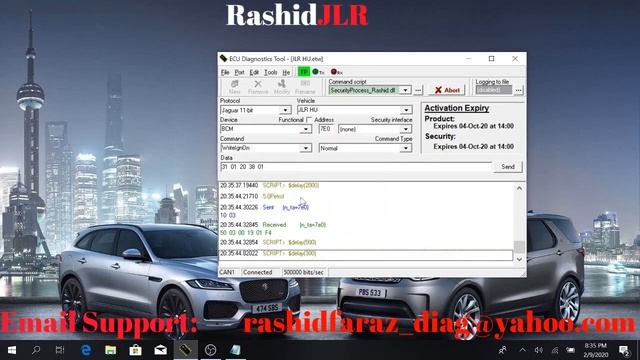The height and width of the screenshot is (360, 640).
Task: Open the File menu
Action: point(225,72)
